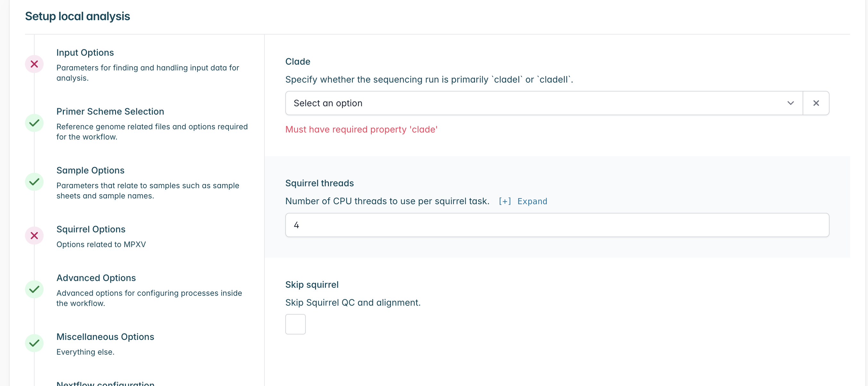Switch to Sample Options section

click(x=90, y=170)
